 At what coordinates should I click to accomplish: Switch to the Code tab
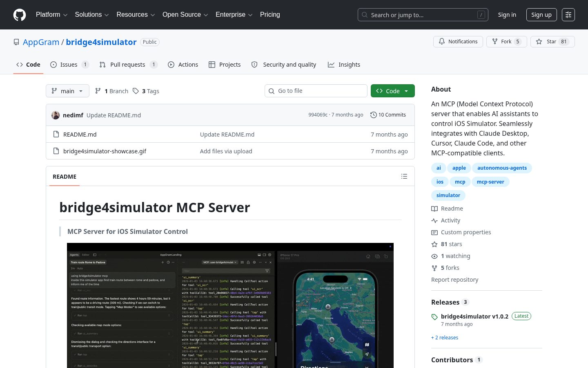[28, 65]
